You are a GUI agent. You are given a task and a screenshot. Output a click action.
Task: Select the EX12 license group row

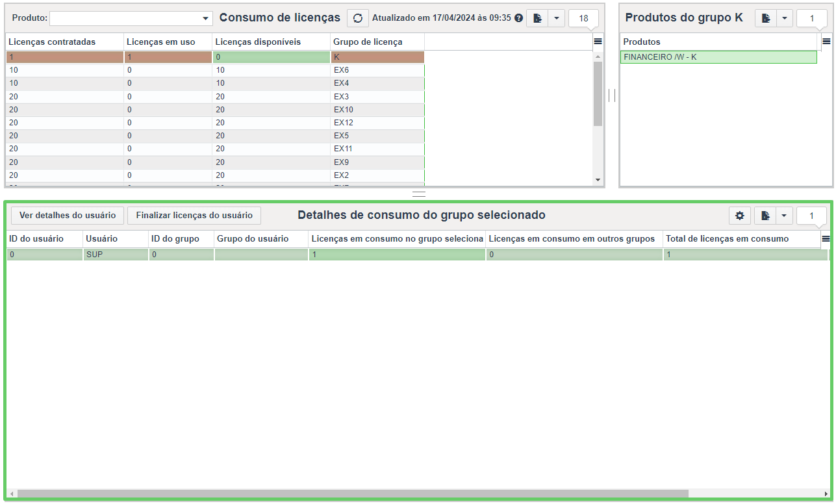click(215, 123)
